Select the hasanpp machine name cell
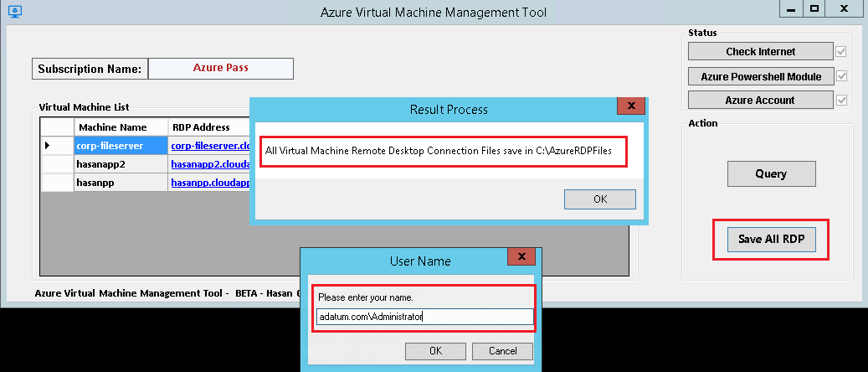The image size is (868, 372). click(x=121, y=183)
